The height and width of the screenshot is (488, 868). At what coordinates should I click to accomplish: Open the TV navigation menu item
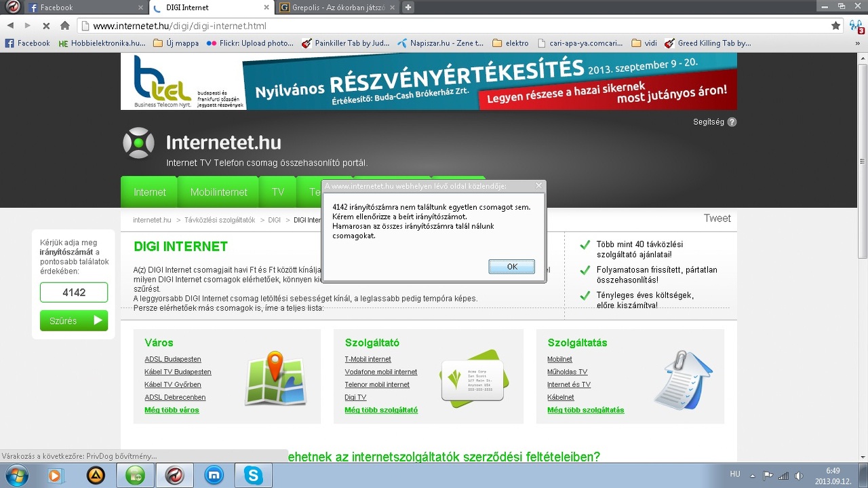[x=278, y=192]
